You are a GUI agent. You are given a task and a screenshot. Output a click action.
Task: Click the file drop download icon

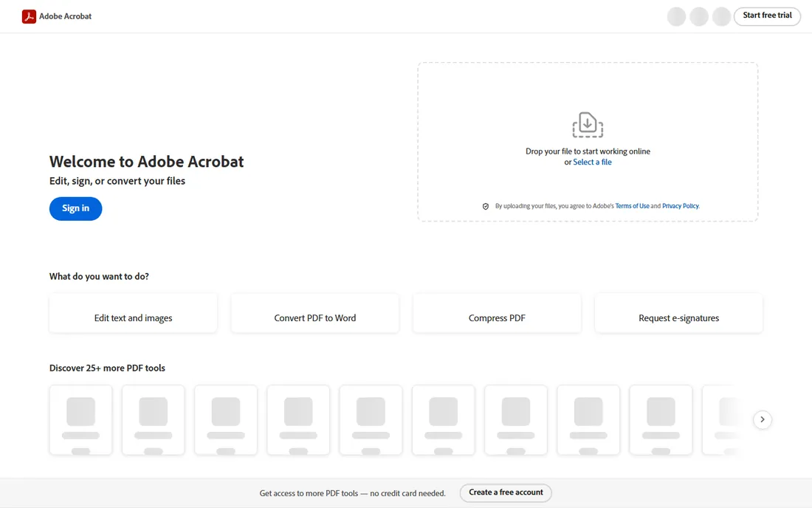pyautogui.click(x=588, y=125)
